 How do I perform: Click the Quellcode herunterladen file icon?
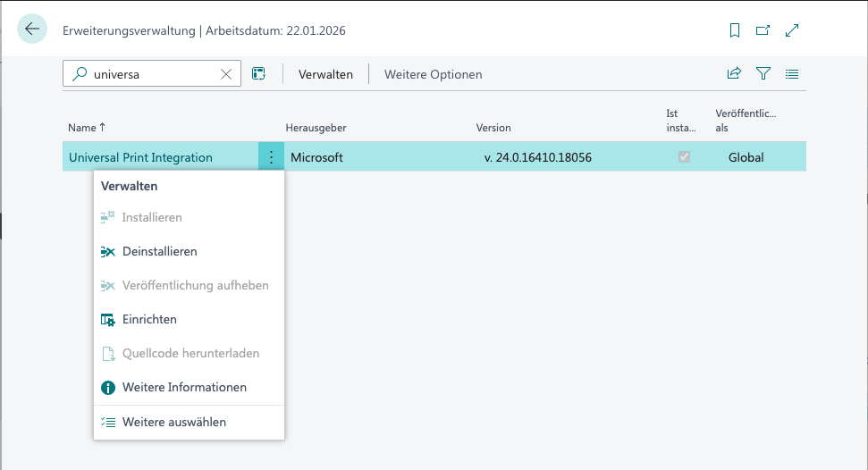pyautogui.click(x=108, y=354)
